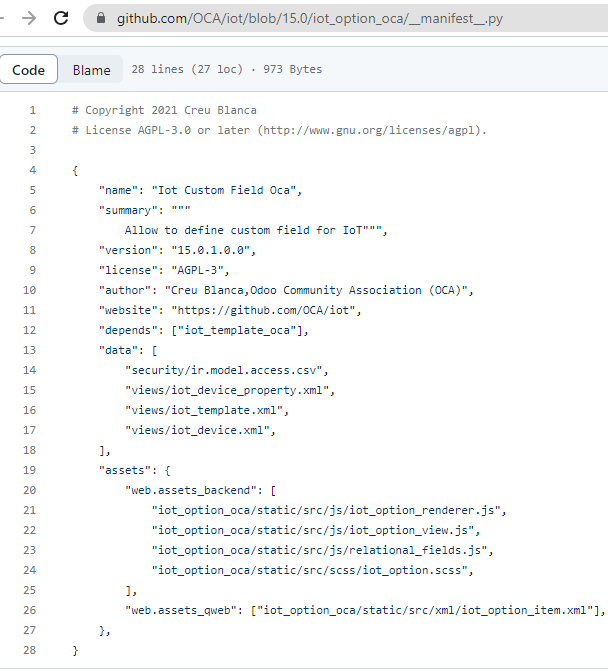The image size is (608, 671).
Task: Select line number 5
Action: 33,190
